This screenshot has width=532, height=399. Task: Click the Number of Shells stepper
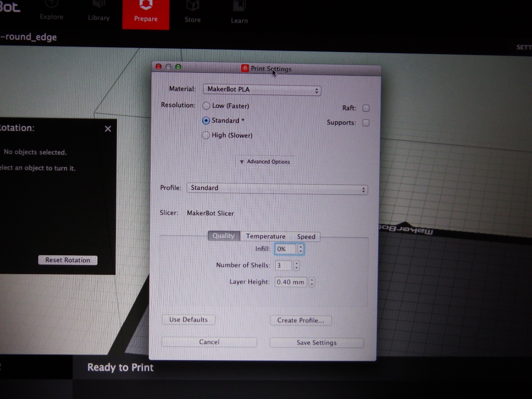coord(296,265)
